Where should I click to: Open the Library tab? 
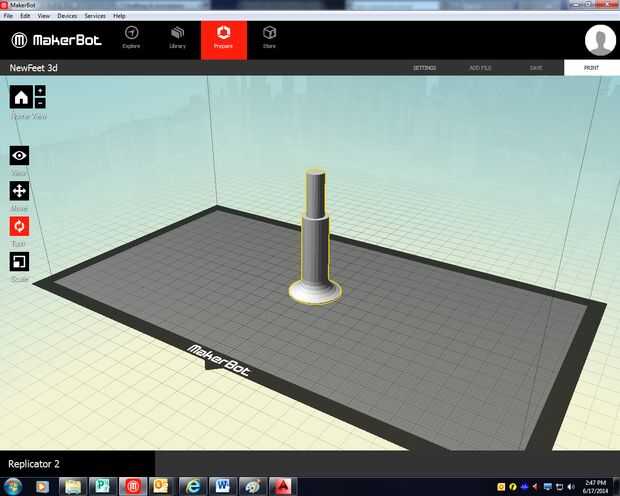coord(178,38)
